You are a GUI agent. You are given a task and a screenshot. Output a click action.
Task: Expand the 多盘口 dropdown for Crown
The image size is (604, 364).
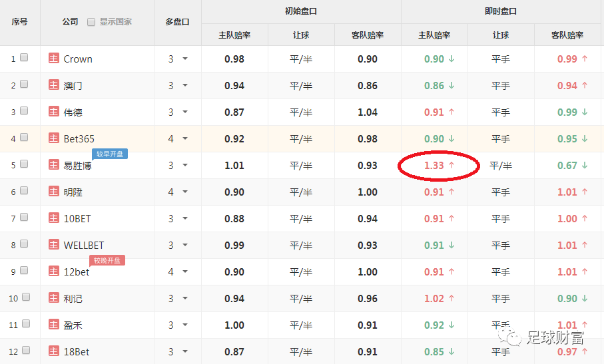point(185,59)
